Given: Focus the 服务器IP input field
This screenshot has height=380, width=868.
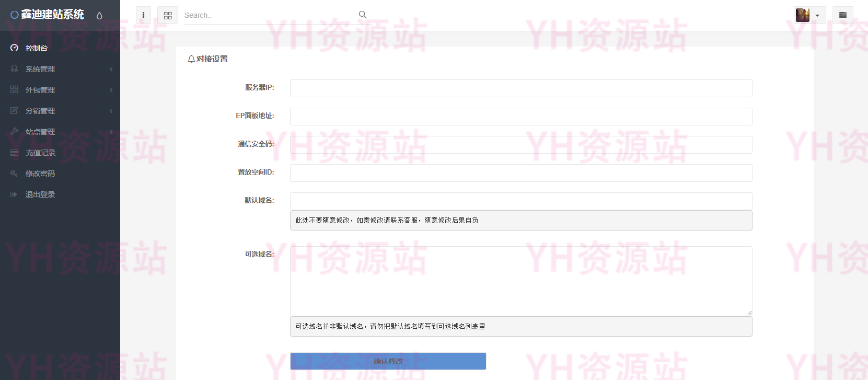Looking at the screenshot, I should (520, 88).
